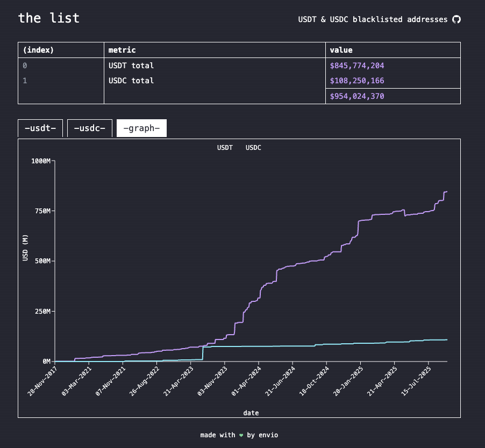Screen dimensions: 485x448
Task: Switch to the -usdt- tab
Action: [40, 128]
